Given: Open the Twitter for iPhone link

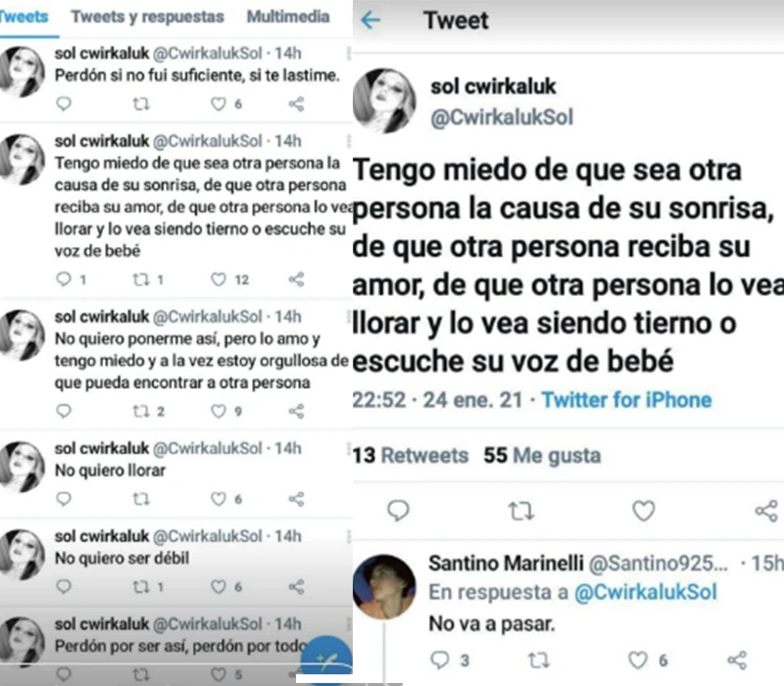Looking at the screenshot, I should point(626,400).
